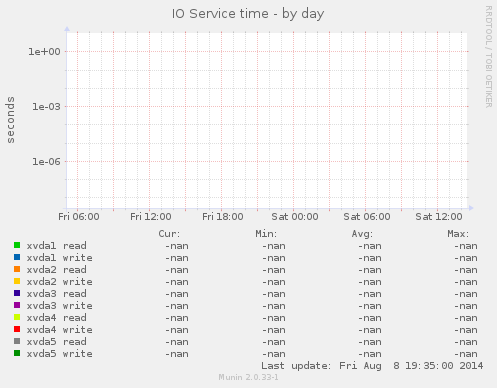Click the 'Last update' timestamp line
This screenshot has height=388, width=497.
(372, 366)
